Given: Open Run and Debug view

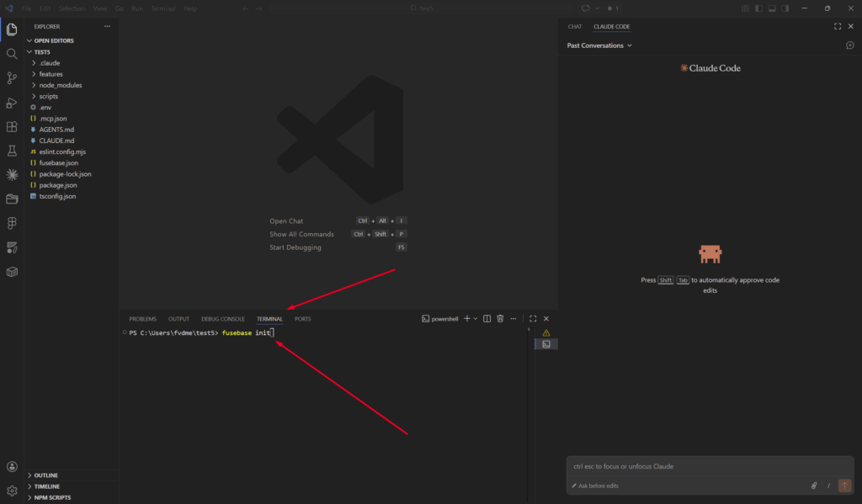Looking at the screenshot, I should (12, 103).
